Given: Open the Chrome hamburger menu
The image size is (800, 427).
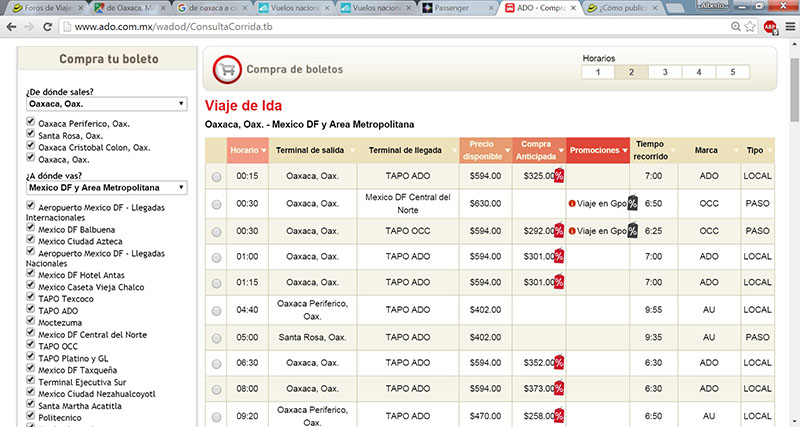Looking at the screenshot, I should point(790,27).
